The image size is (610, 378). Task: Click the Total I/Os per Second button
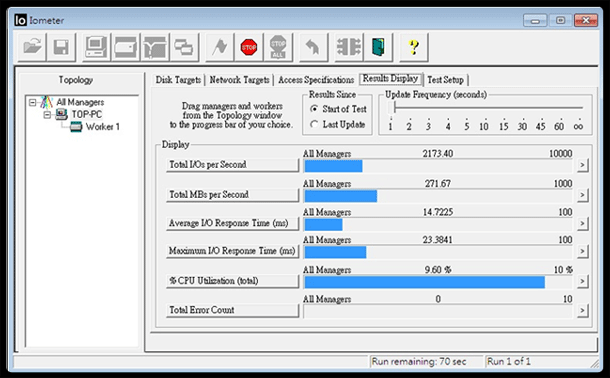[x=232, y=164]
